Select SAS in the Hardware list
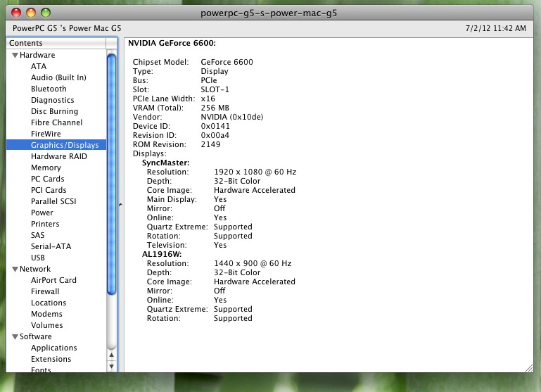The width and height of the screenshot is (541, 392). click(37, 235)
